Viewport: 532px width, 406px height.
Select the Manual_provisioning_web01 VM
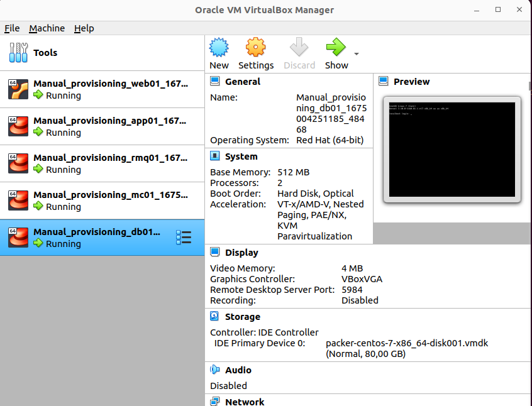102,89
